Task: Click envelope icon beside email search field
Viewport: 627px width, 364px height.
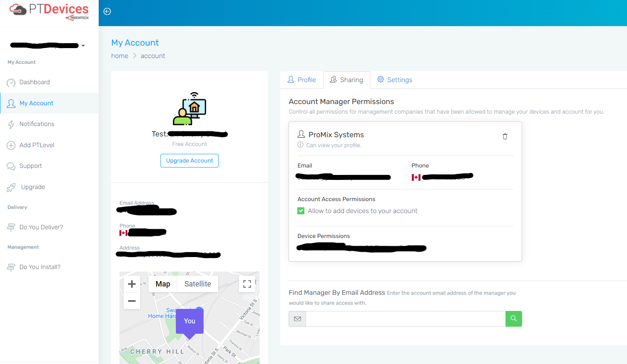Action: coord(297,319)
